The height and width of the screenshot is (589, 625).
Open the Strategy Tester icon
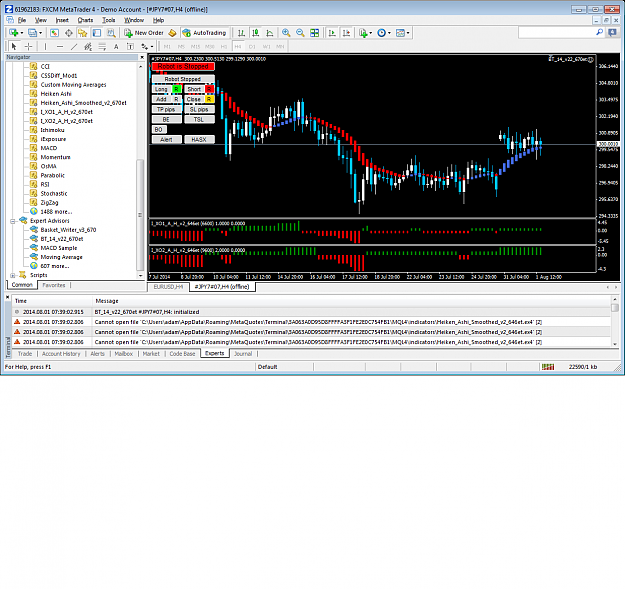point(111,33)
